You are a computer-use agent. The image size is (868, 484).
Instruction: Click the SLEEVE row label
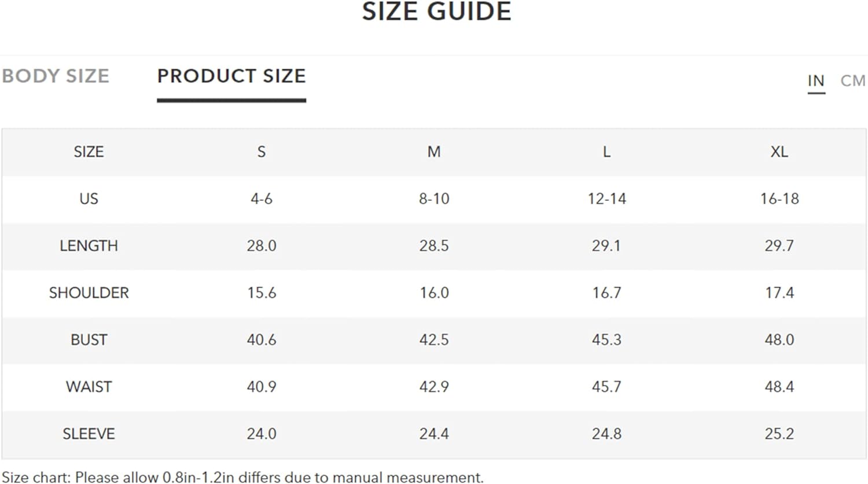pos(89,434)
